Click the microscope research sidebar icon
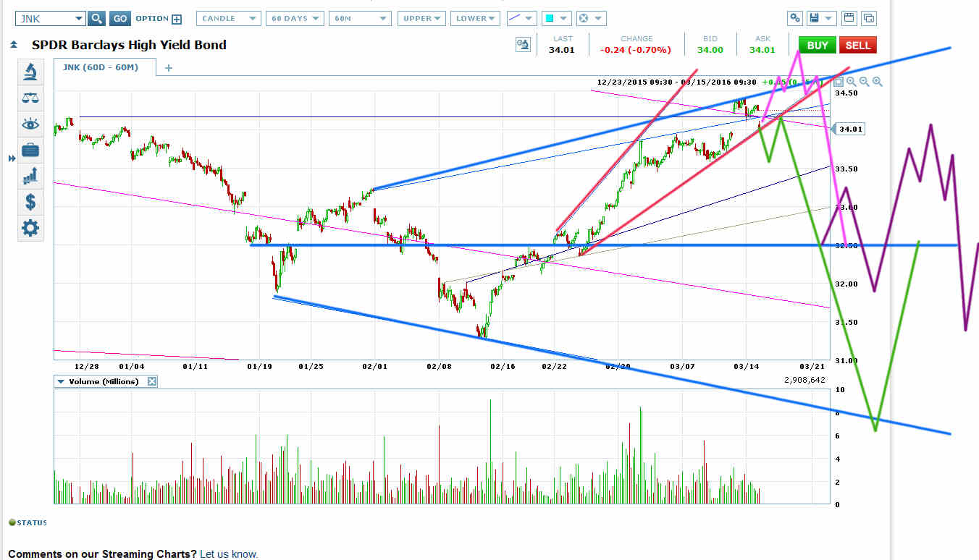Screen dimensions: 979x560 coord(30,72)
